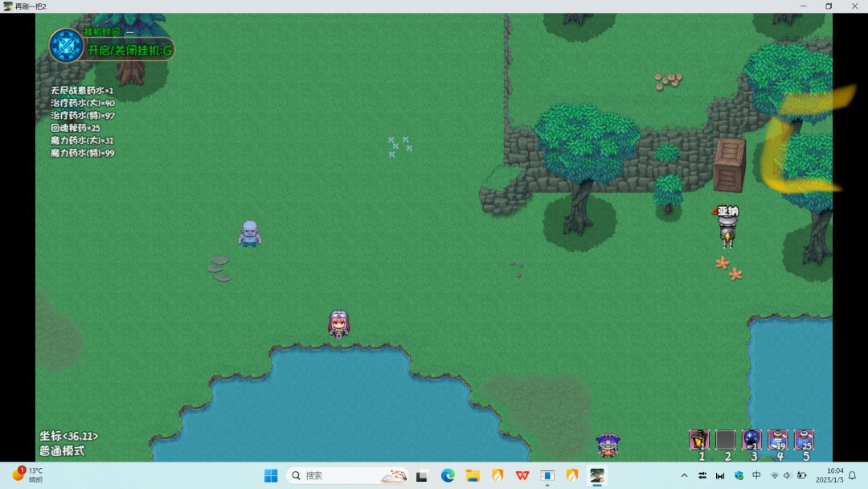Talk to the armored NPC 亚纳
Image resolution: width=868 pixels, height=489 pixels.
[x=727, y=232]
